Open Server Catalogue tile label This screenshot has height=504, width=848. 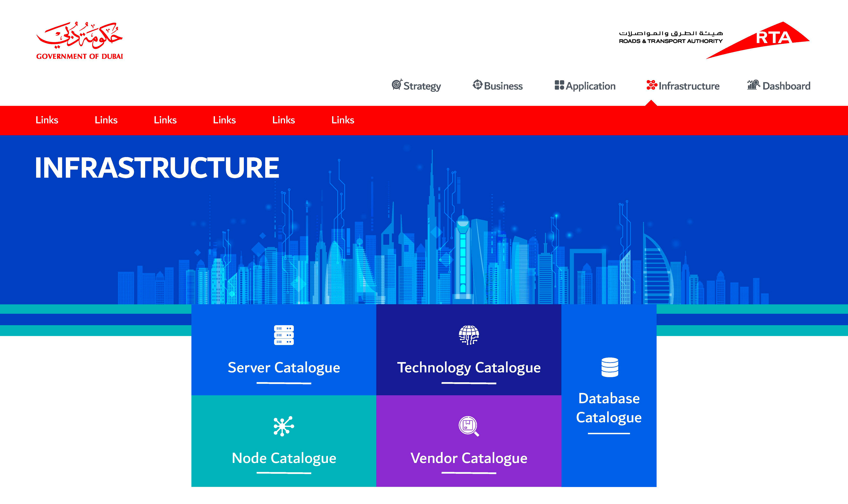pos(284,368)
